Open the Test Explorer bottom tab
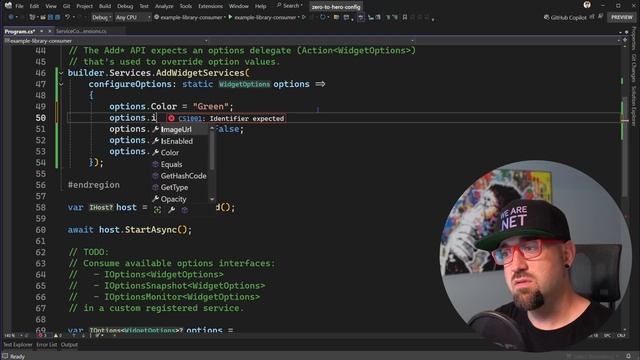 pyautogui.click(x=18, y=345)
